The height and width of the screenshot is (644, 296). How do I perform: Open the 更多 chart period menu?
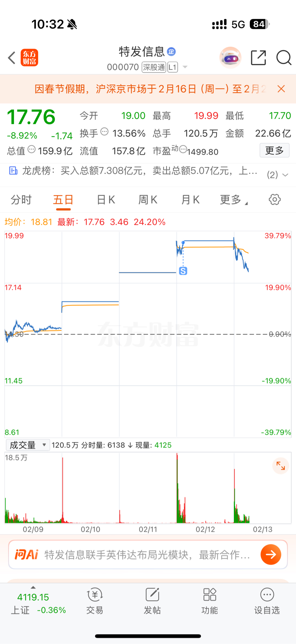(234, 200)
